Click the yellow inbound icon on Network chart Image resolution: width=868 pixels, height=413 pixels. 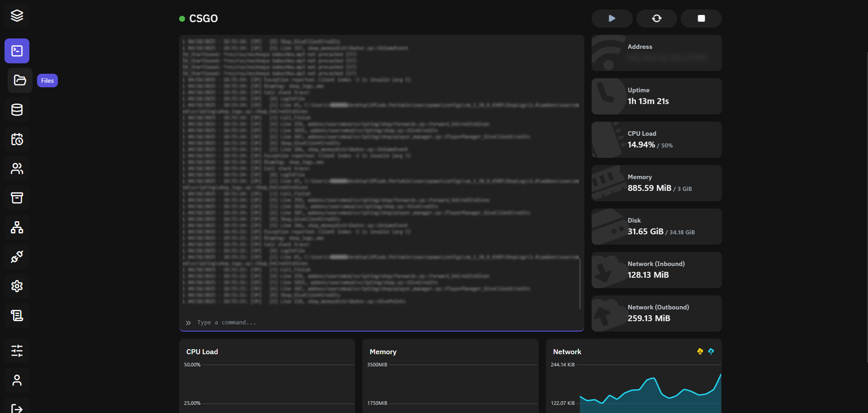[x=700, y=351]
